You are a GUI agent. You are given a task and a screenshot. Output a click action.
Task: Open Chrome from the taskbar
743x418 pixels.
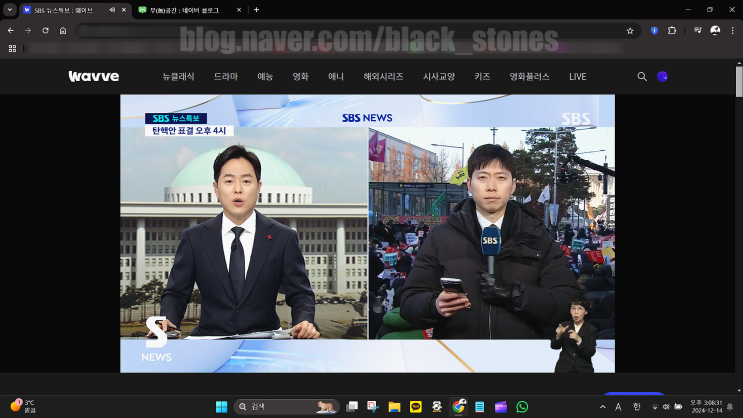click(459, 407)
